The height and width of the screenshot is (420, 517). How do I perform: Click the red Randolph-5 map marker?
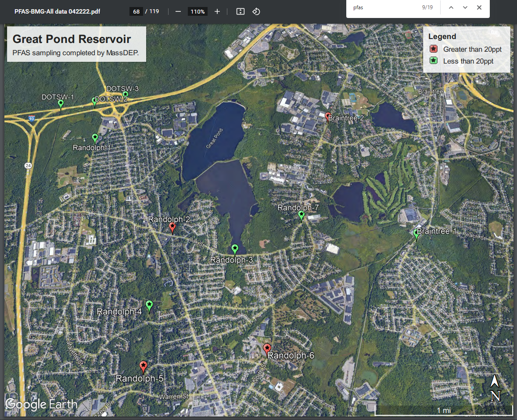(143, 366)
